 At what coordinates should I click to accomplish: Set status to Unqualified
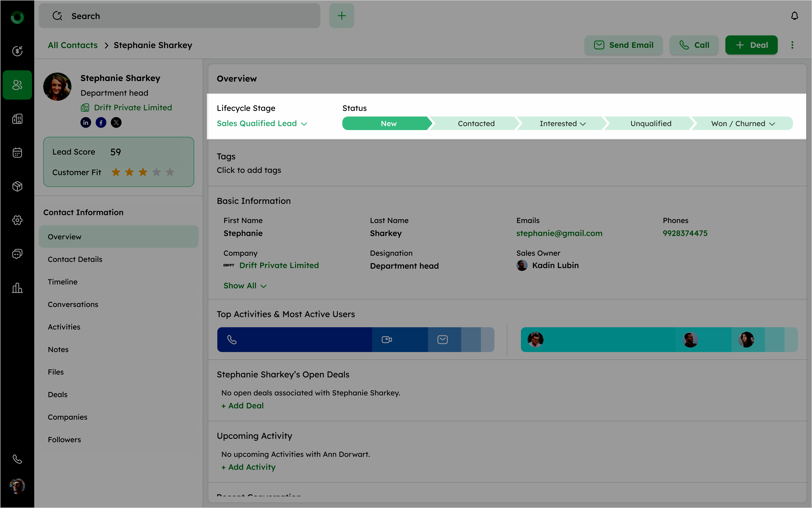pos(650,124)
